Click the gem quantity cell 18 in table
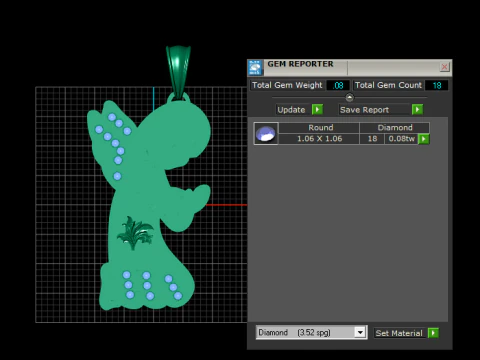Viewport: 480px width, 360px height. [372, 139]
